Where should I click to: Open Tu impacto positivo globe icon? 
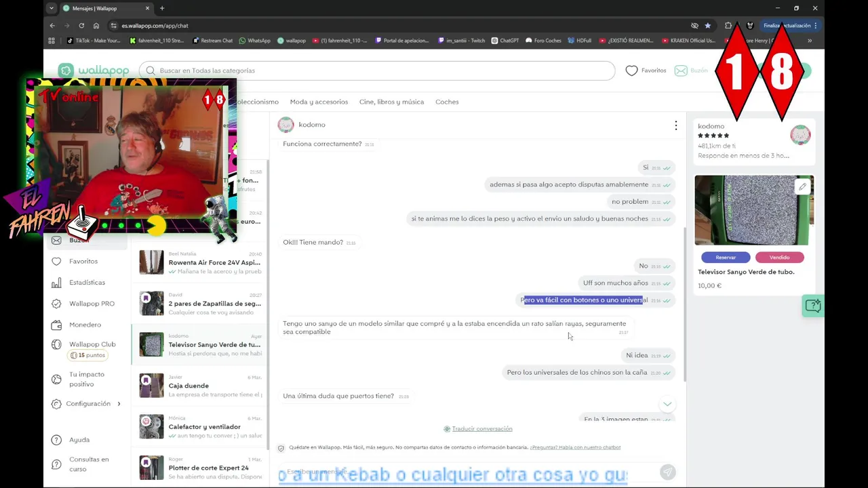[x=56, y=379]
